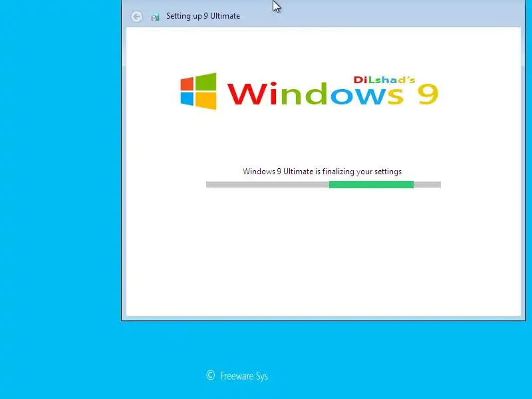Viewport: 532px width, 399px height.
Task: Click 'Windows 9 Ultimate is finalizing your settings'
Action: click(322, 172)
